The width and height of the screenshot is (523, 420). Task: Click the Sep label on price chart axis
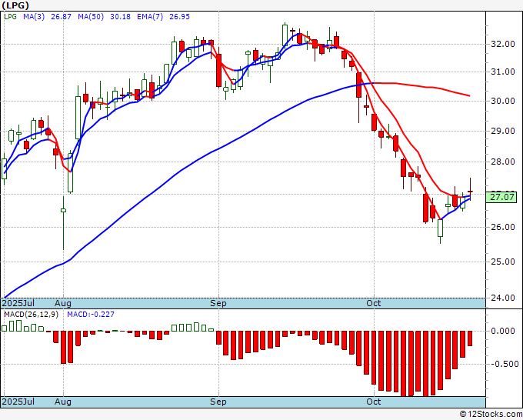click(x=218, y=303)
